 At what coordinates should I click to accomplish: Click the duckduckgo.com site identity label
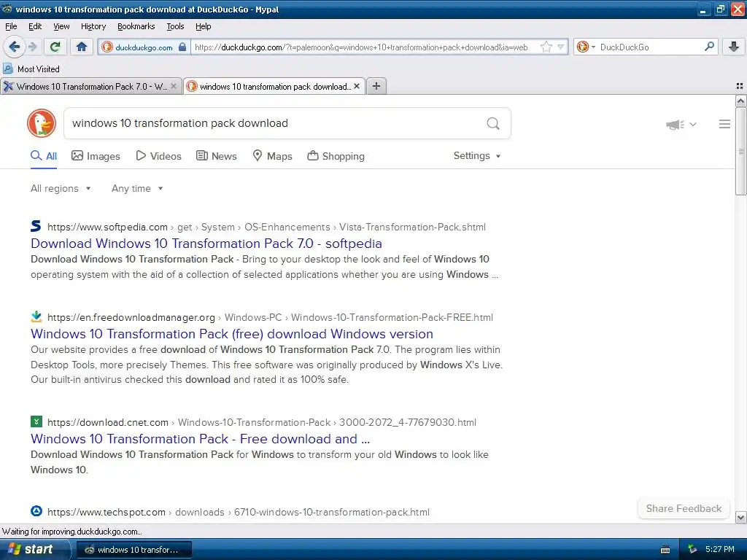tap(144, 47)
